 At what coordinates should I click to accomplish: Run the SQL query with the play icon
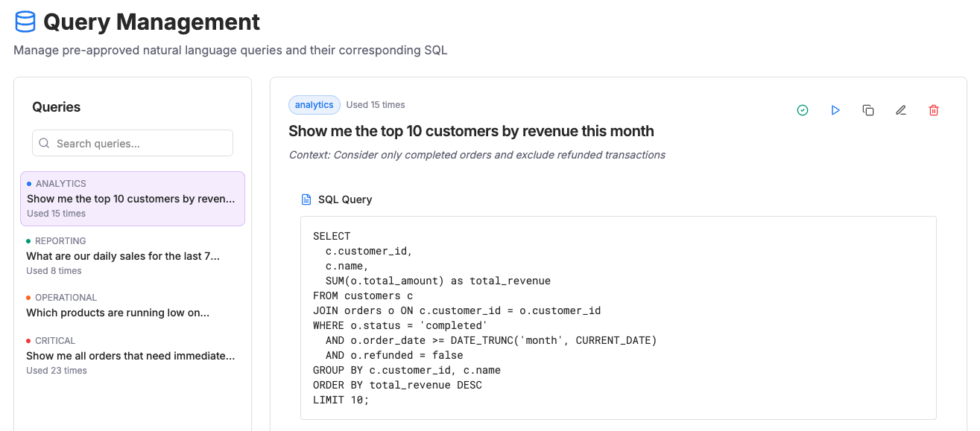pyautogui.click(x=835, y=109)
